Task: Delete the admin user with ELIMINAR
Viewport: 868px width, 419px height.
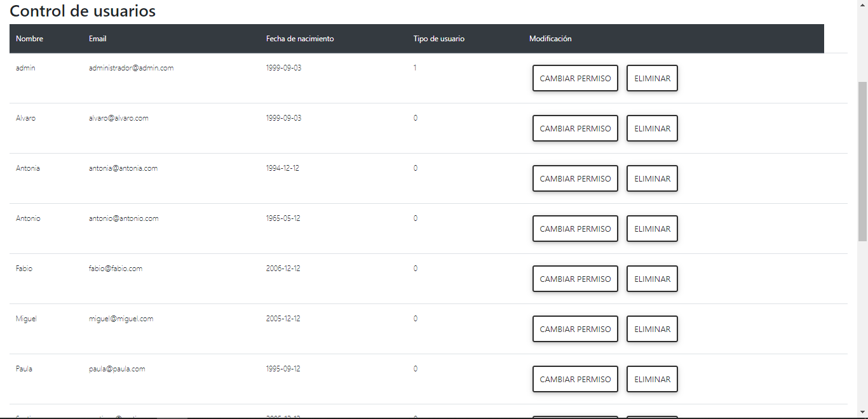Action: pos(652,78)
